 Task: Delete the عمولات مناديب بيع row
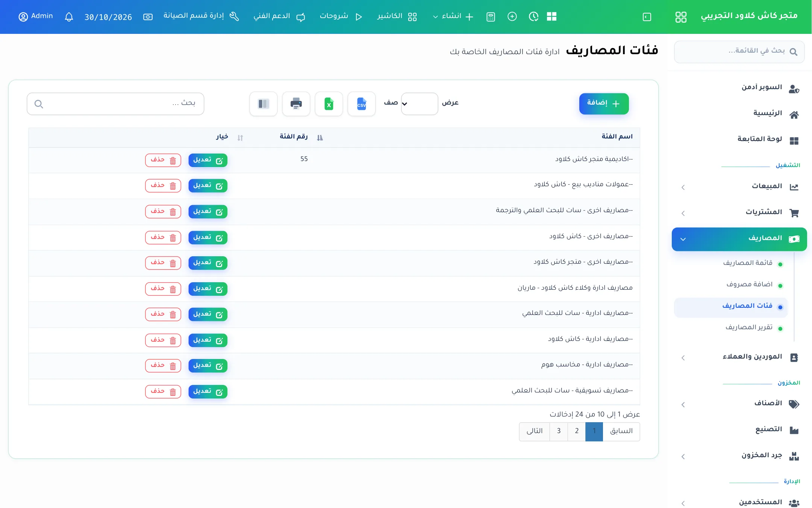tap(163, 186)
